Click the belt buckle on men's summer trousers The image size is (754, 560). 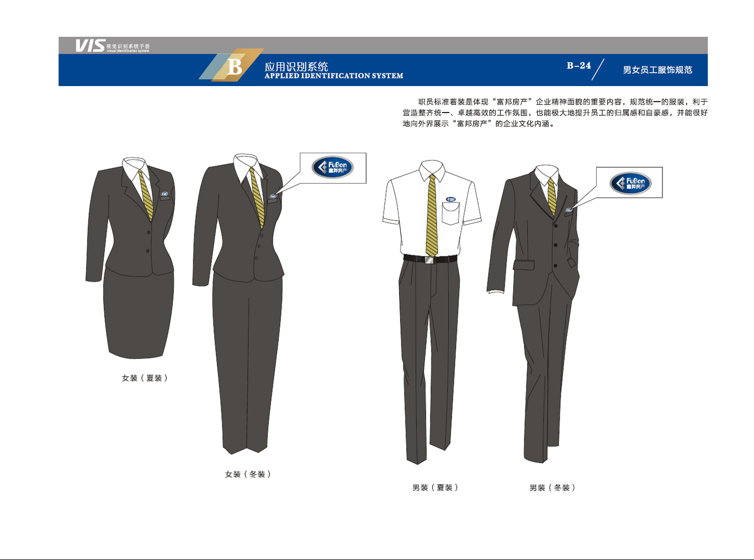429,259
